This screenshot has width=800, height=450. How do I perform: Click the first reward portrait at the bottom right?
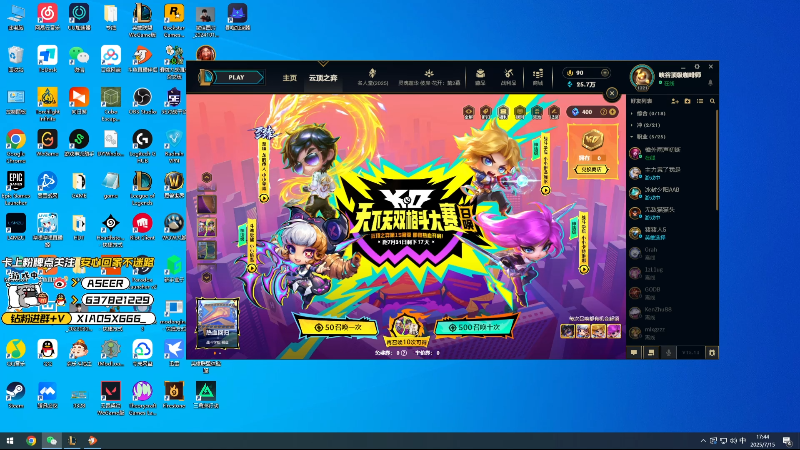(567, 331)
